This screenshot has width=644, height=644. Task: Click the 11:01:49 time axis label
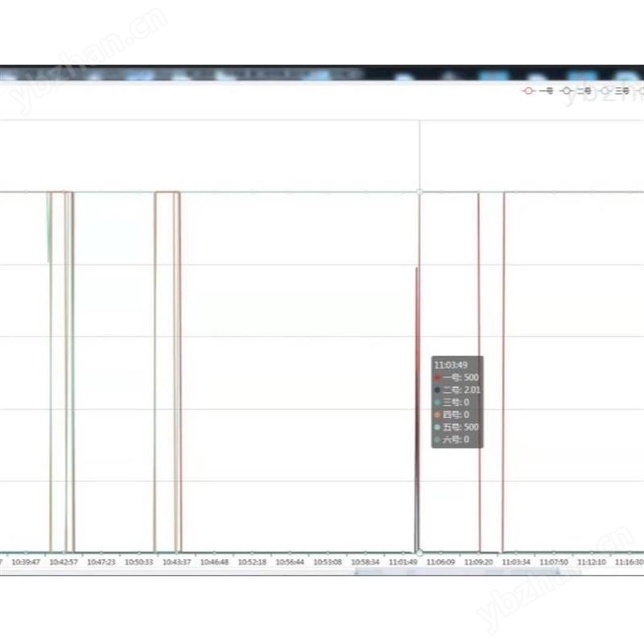[x=402, y=562]
